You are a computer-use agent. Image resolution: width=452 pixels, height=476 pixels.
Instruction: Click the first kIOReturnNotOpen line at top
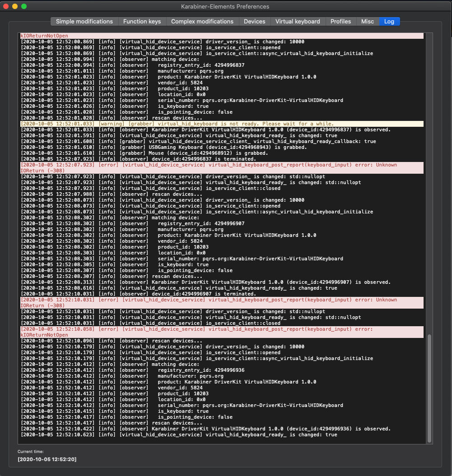point(222,36)
